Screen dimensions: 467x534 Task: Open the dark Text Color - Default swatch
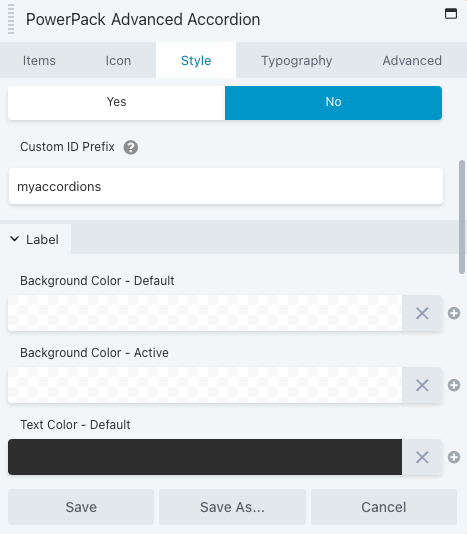205,457
